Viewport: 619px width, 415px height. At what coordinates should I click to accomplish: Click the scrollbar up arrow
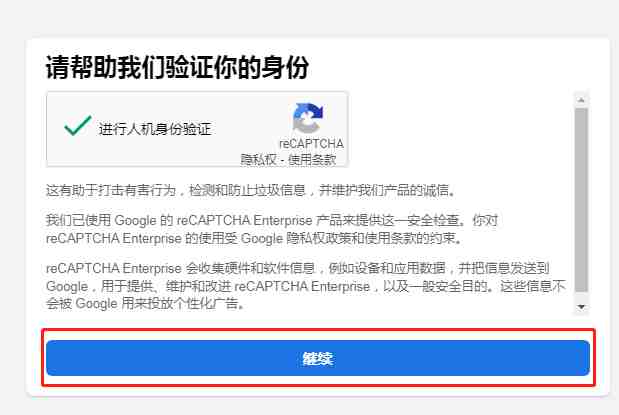tap(581, 100)
